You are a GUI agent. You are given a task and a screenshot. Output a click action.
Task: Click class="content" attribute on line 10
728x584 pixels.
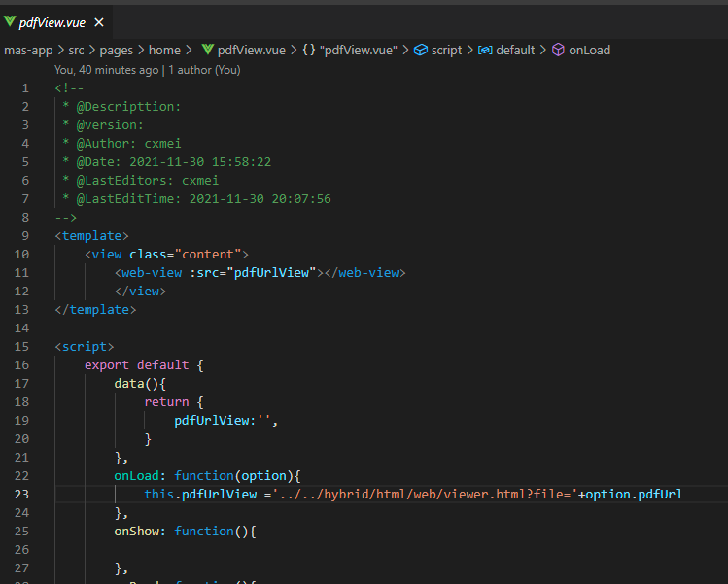[x=186, y=255]
